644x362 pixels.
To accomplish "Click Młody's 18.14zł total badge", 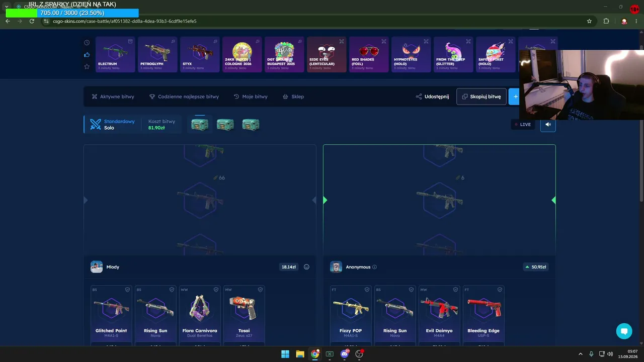I will click(289, 267).
